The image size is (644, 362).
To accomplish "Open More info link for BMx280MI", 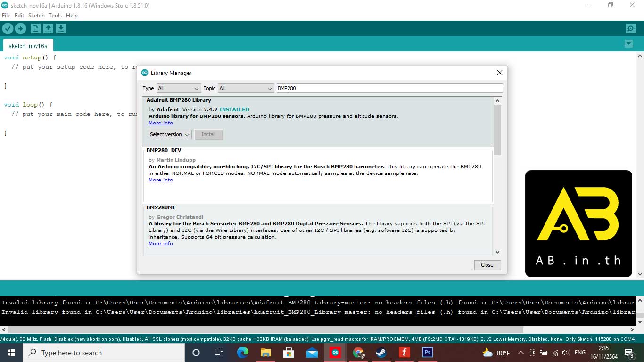I will point(161,243).
